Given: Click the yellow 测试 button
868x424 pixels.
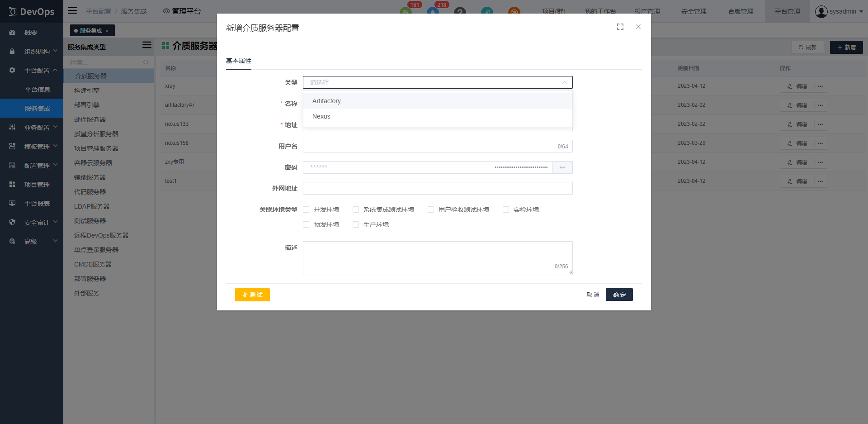Looking at the screenshot, I should click(252, 295).
